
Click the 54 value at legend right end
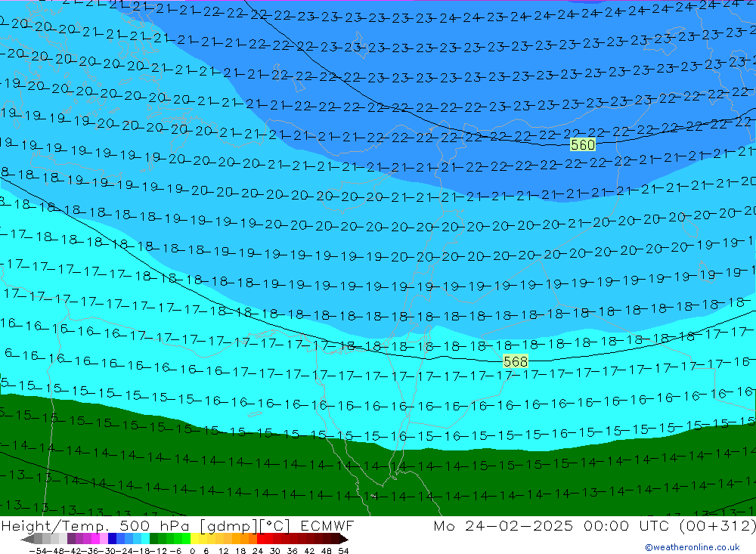[x=343, y=551]
